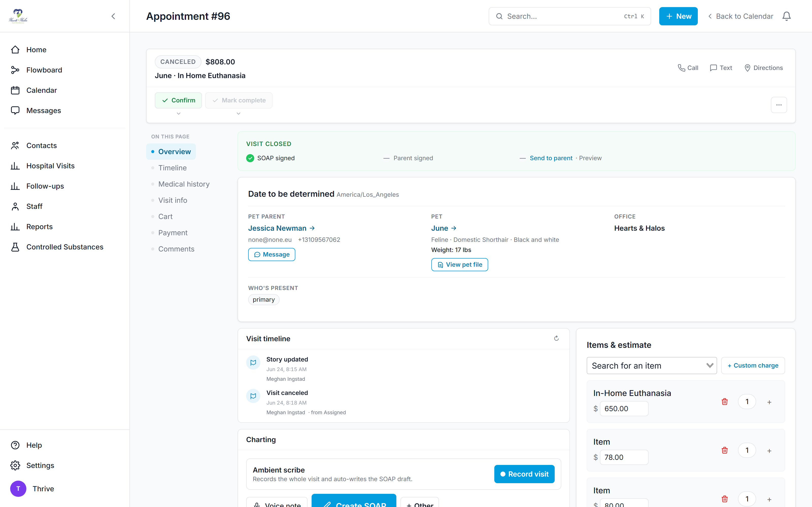This screenshot has height=507, width=812.
Task: Expand the chevron below Confirm
Action: (x=178, y=114)
